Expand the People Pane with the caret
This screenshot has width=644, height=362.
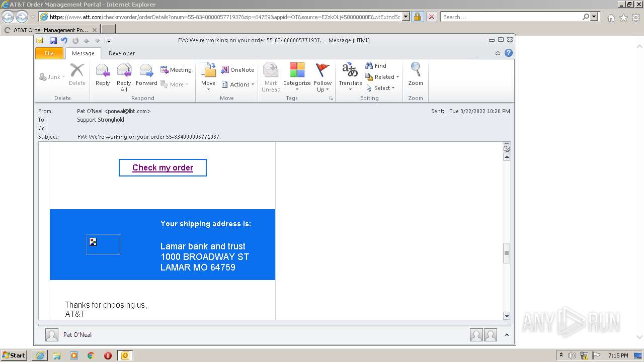507,335
